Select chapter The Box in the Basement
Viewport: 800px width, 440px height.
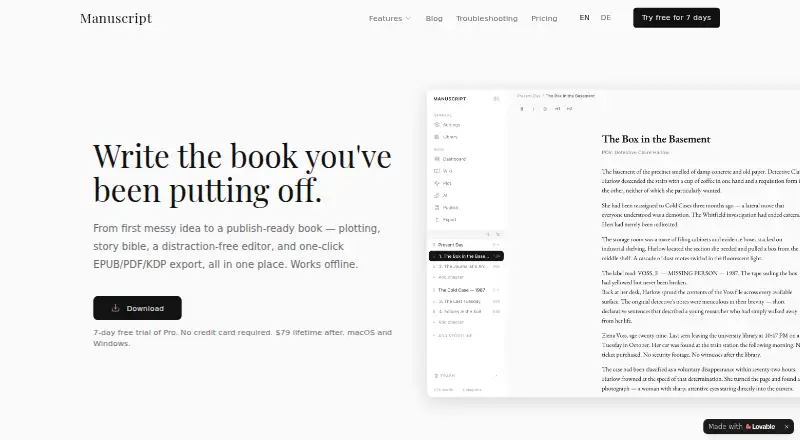466,256
